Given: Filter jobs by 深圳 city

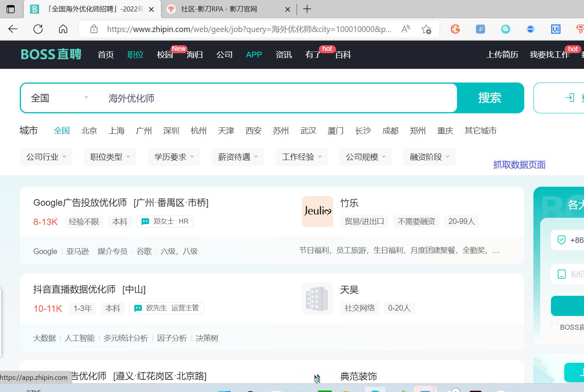Looking at the screenshot, I should tap(171, 131).
